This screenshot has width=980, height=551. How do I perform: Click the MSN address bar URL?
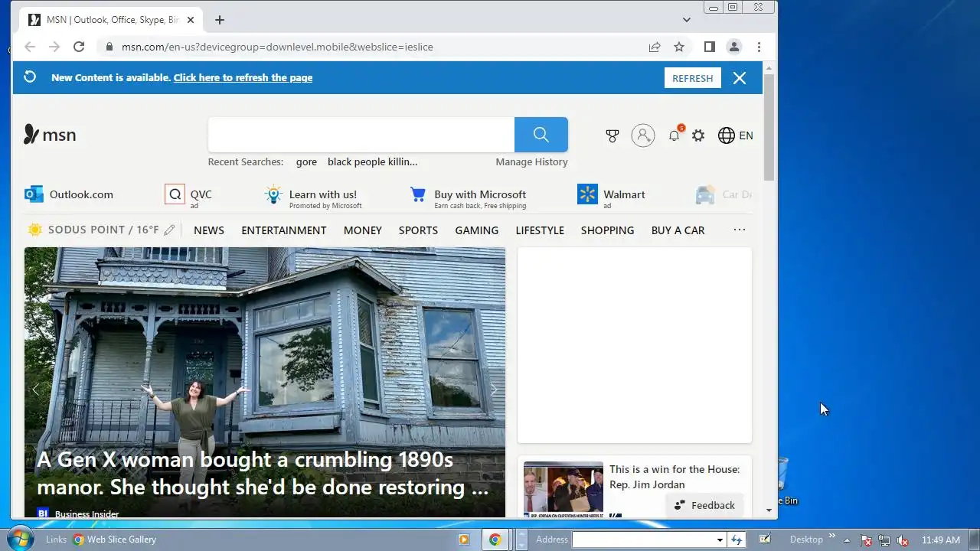(x=277, y=47)
